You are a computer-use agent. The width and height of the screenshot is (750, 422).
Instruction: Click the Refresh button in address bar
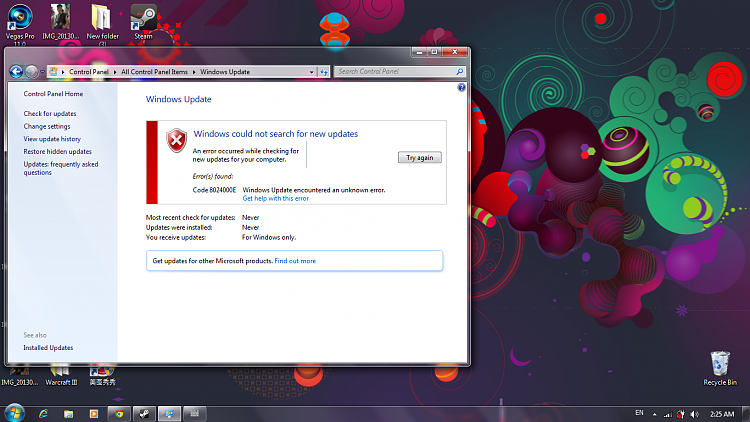pyautogui.click(x=324, y=72)
